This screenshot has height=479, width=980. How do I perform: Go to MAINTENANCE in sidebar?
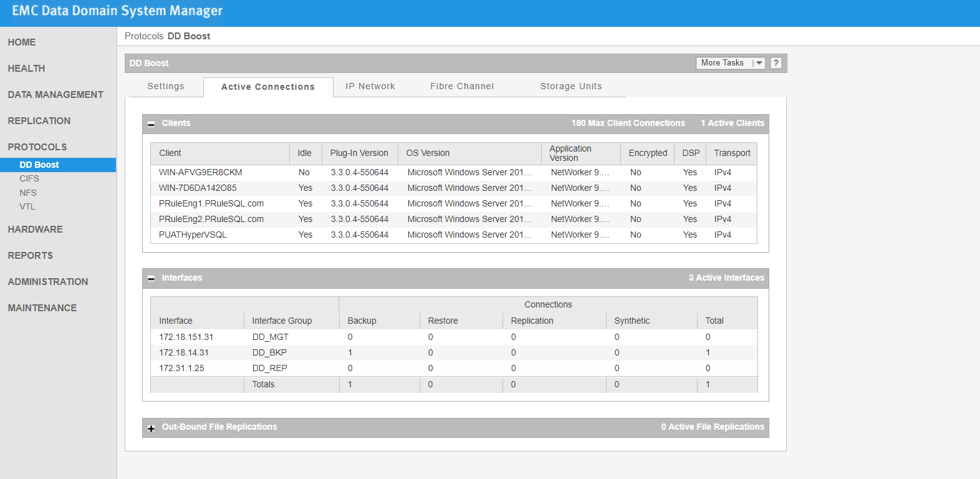pyautogui.click(x=42, y=308)
